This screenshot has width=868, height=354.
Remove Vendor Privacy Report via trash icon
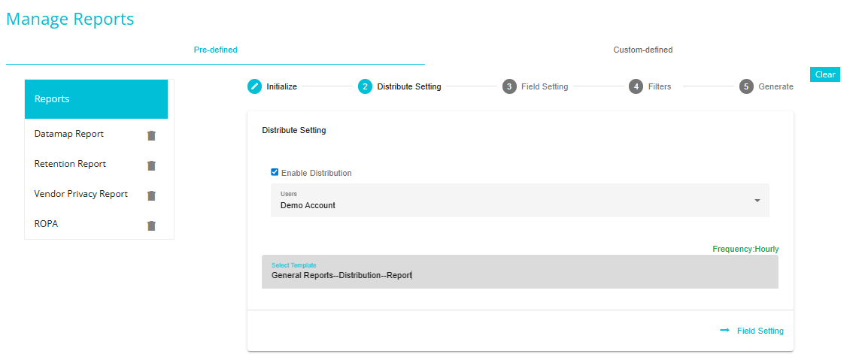click(151, 195)
